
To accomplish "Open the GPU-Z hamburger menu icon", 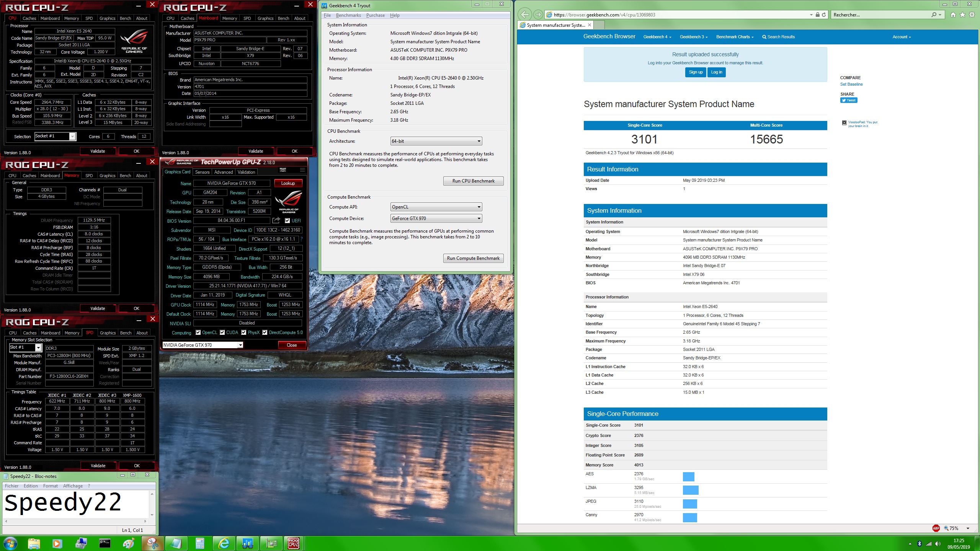I will click(302, 170).
